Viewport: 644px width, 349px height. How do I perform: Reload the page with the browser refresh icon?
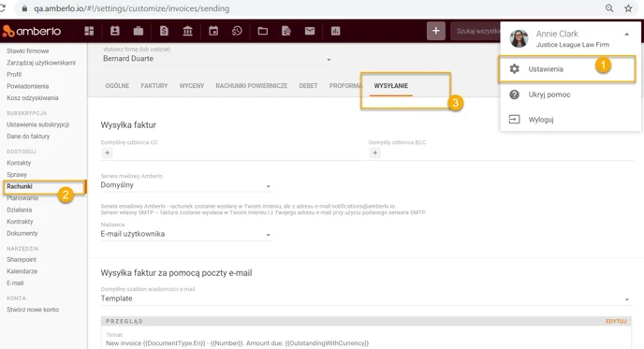point(3,8)
